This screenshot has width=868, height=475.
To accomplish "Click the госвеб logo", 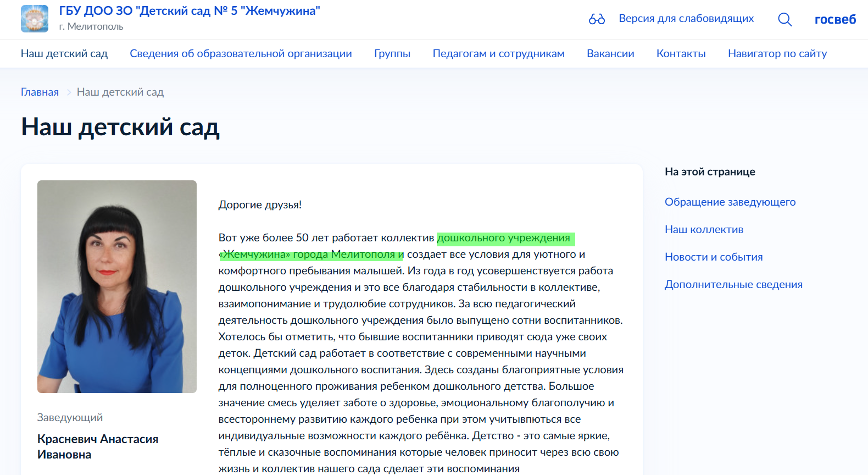I will click(x=835, y=19).
